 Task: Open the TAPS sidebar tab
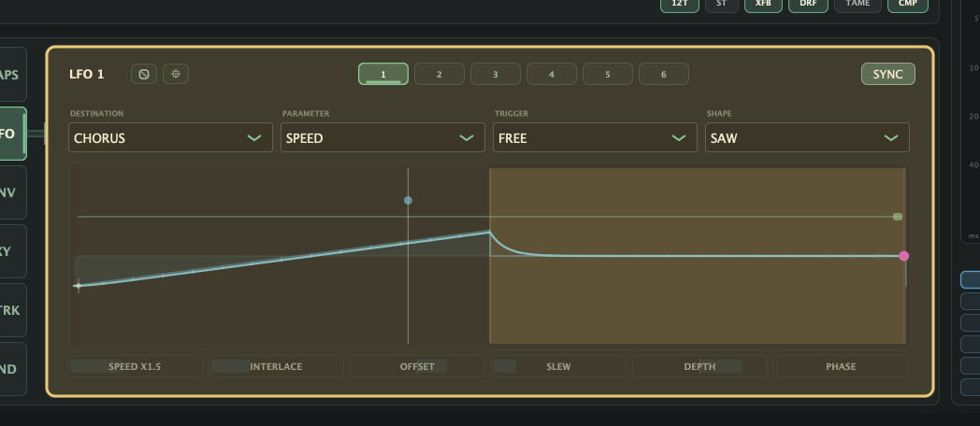click(x=12, y=75)
